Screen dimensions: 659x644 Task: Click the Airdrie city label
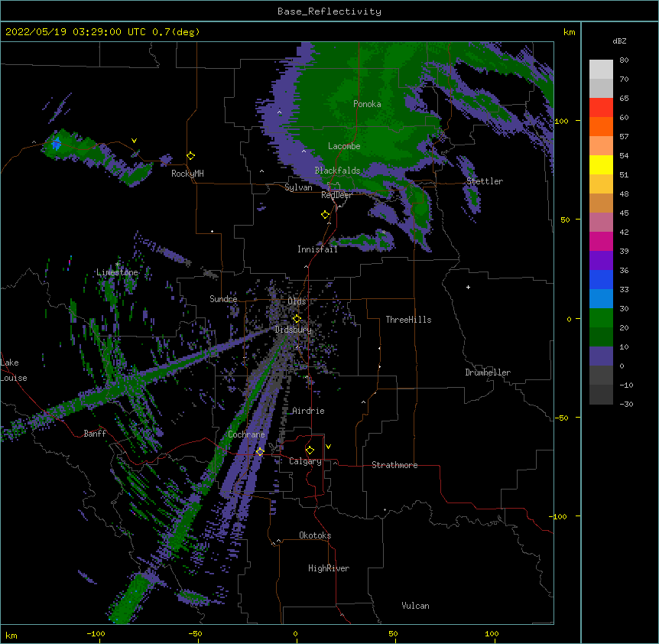click(308, 411)
